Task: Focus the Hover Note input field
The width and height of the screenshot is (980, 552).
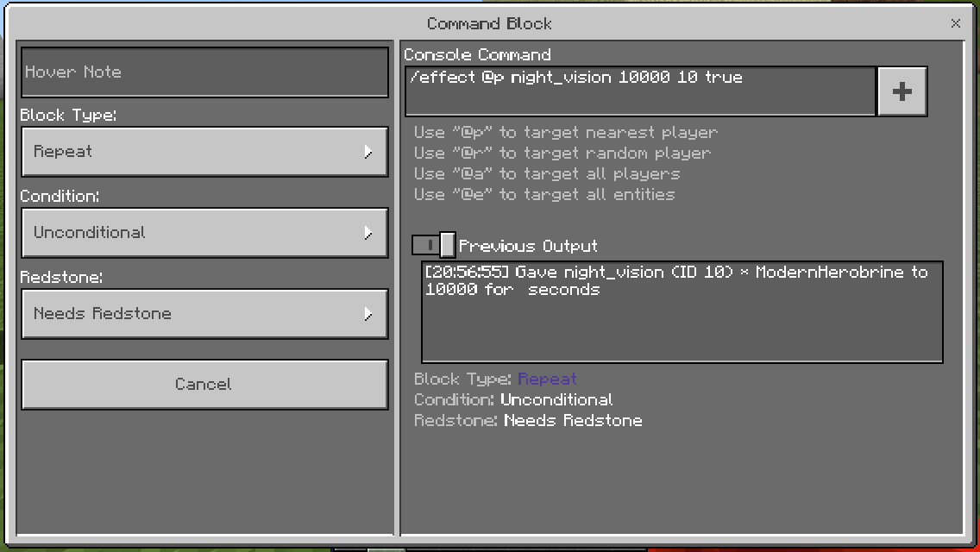Action: [204, 72]
